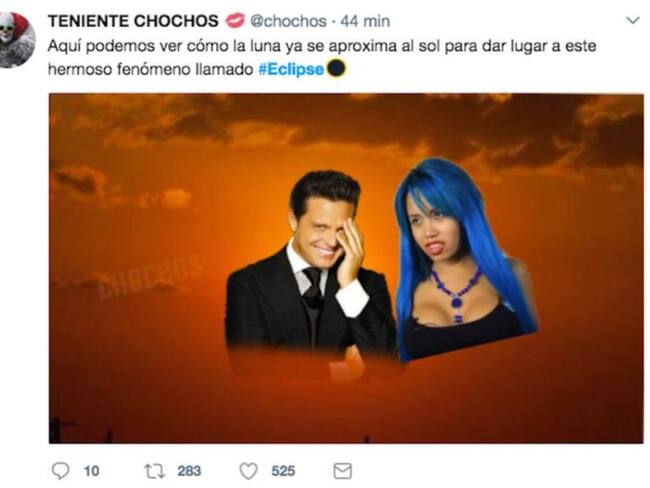Image resolution: width=650 pixels, height=488 pixels.
Task: Open the #Eclipse hashtag link
Action: coord(291,69)
